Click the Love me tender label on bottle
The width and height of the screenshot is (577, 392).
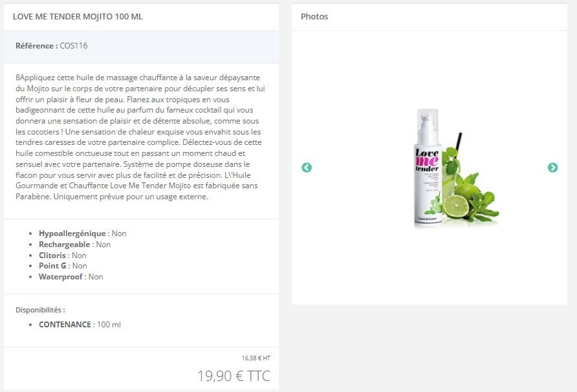(x=427, y=160)
